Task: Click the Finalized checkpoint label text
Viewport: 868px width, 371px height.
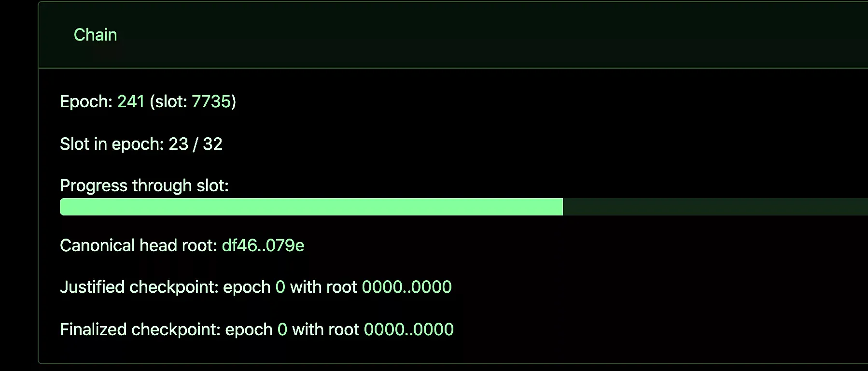Action: point(140,329)
